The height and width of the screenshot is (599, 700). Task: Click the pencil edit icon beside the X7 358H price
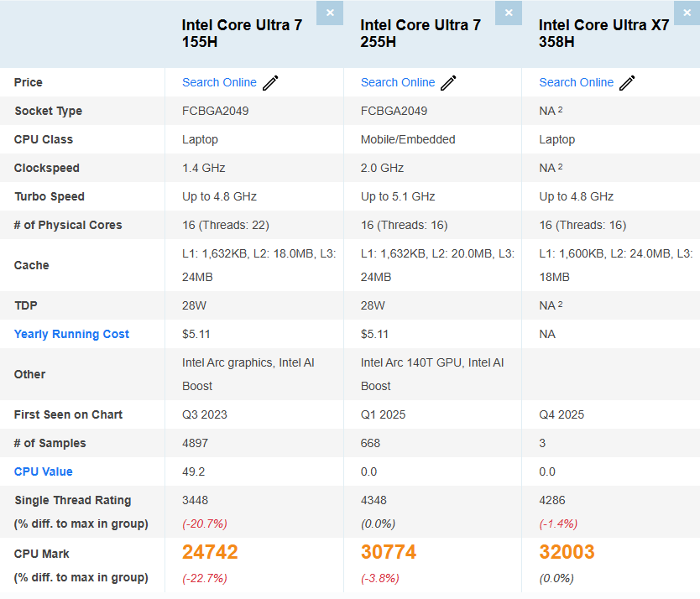point(626,82)
